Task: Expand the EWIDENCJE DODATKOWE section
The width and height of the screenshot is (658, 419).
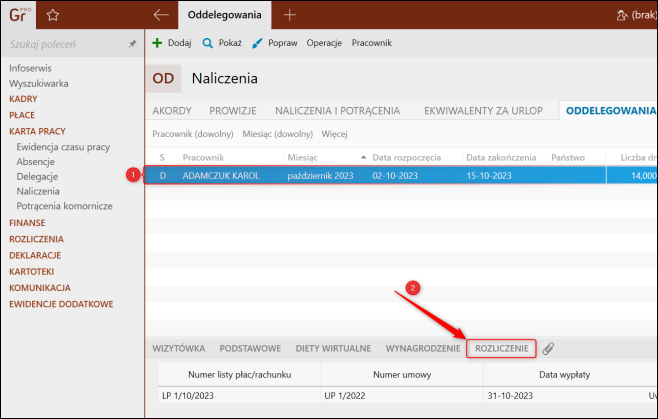Action: [61, 304]
